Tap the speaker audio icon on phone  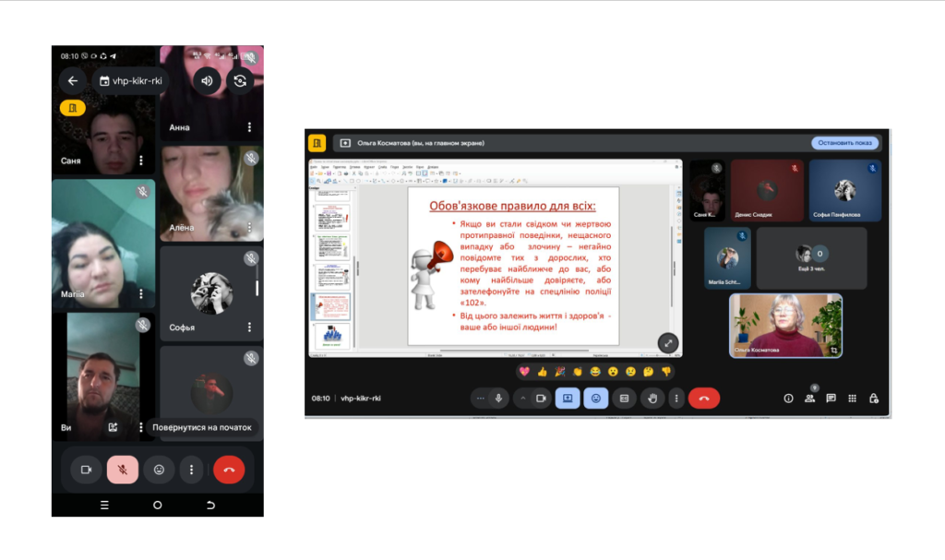(x=207, y=80)
